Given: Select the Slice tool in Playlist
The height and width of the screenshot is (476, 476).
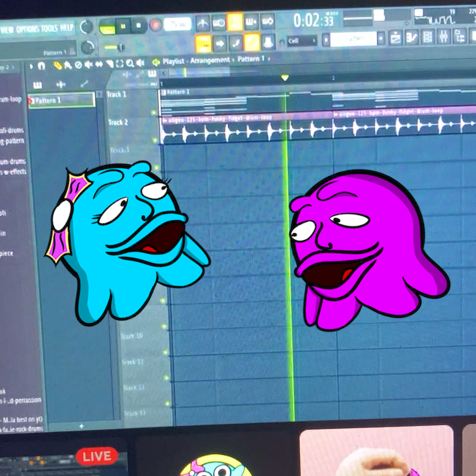Looking at the screenshot, I should tap(109, 64).
